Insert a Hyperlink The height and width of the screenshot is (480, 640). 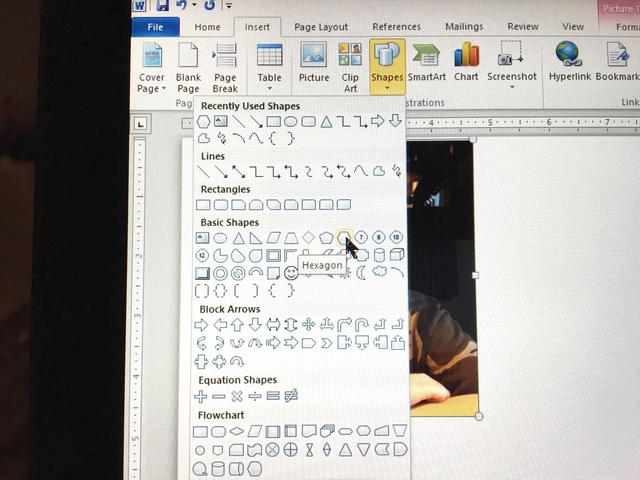tap(570, 61)
